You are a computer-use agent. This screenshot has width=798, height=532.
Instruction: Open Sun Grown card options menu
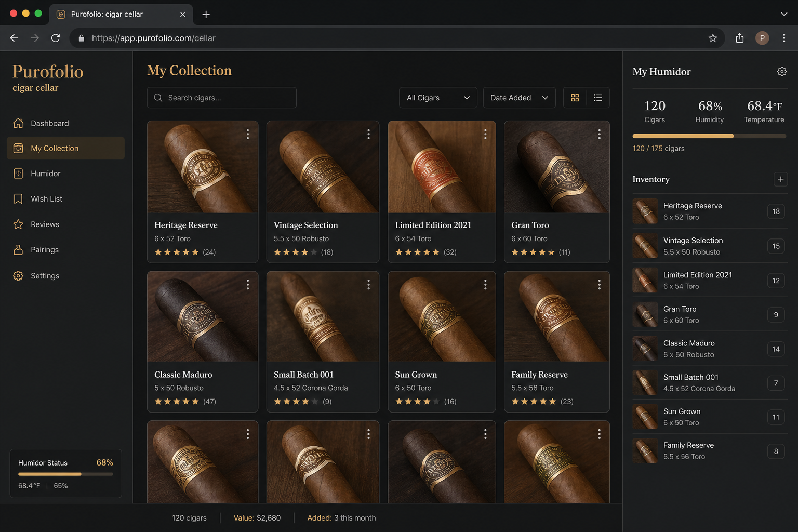point(485,284)
